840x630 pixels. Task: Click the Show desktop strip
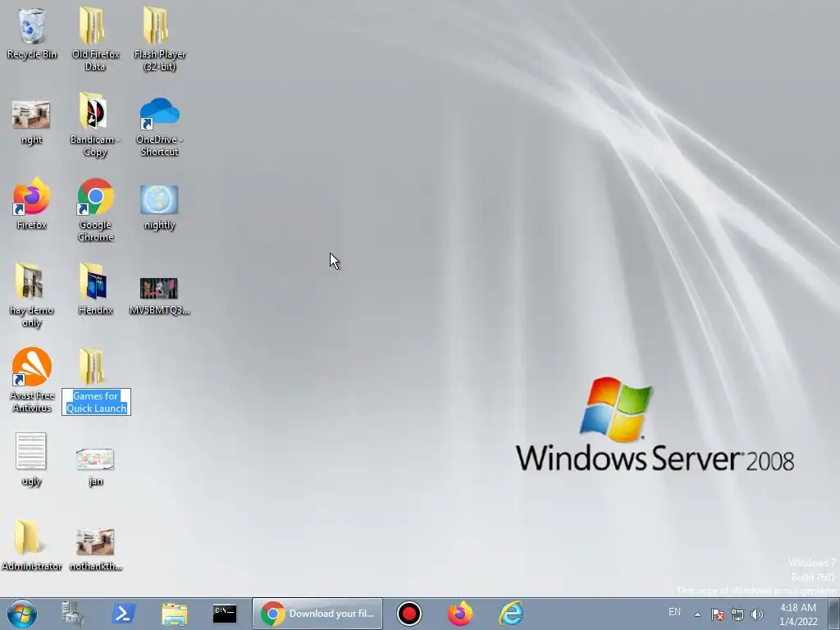tap(833, 614)
